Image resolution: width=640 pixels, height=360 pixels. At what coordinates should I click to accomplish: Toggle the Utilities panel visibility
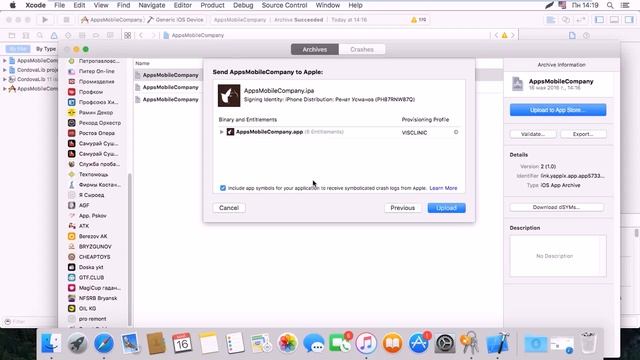[x=629, y=20]
